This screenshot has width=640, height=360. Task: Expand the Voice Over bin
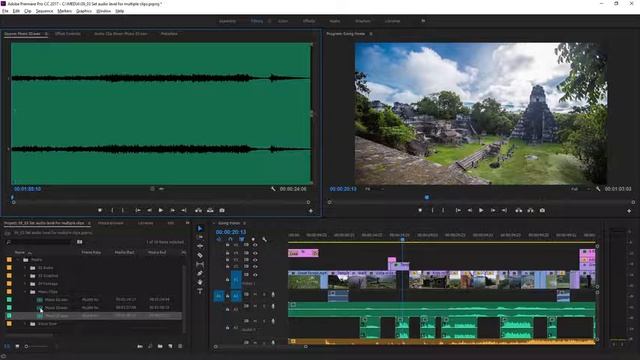[x=25, y=324]
